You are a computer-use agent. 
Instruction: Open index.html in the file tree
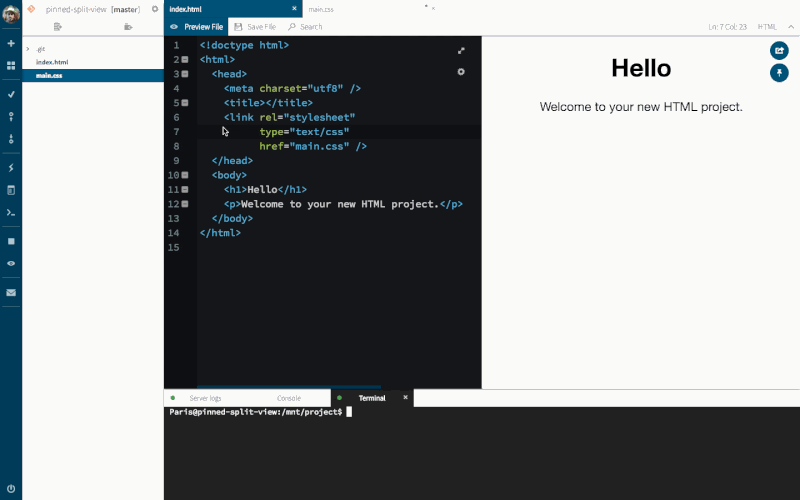[x=52, y=62]
